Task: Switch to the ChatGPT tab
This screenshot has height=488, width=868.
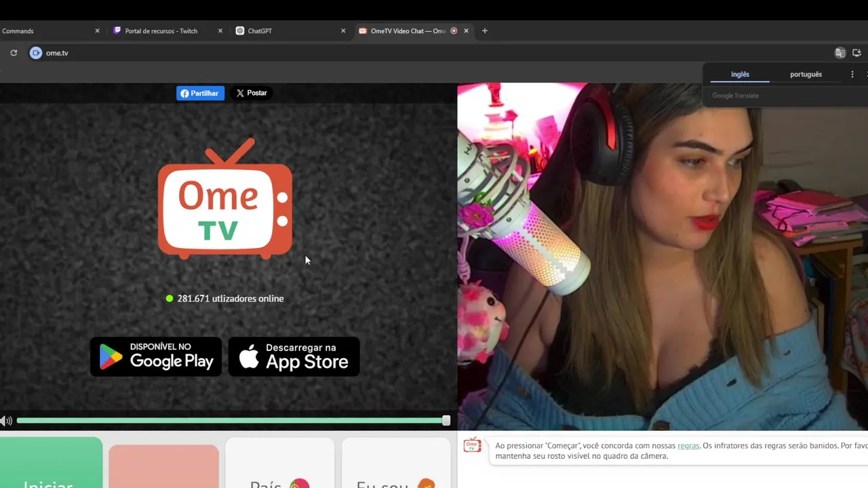Action: pyautogui.click(x=292, y=30)
